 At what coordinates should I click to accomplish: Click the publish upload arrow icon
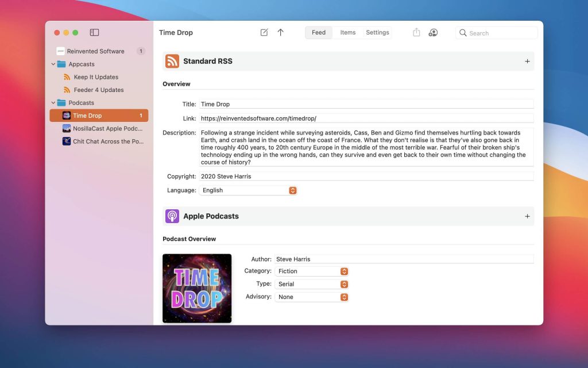[281, 33]
